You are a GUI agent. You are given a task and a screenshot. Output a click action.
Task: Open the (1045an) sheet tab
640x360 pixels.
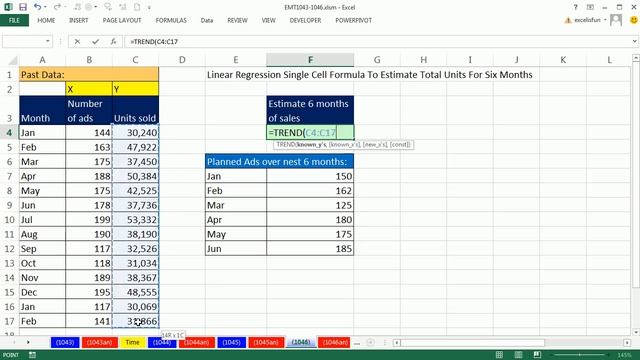[266, 342]
